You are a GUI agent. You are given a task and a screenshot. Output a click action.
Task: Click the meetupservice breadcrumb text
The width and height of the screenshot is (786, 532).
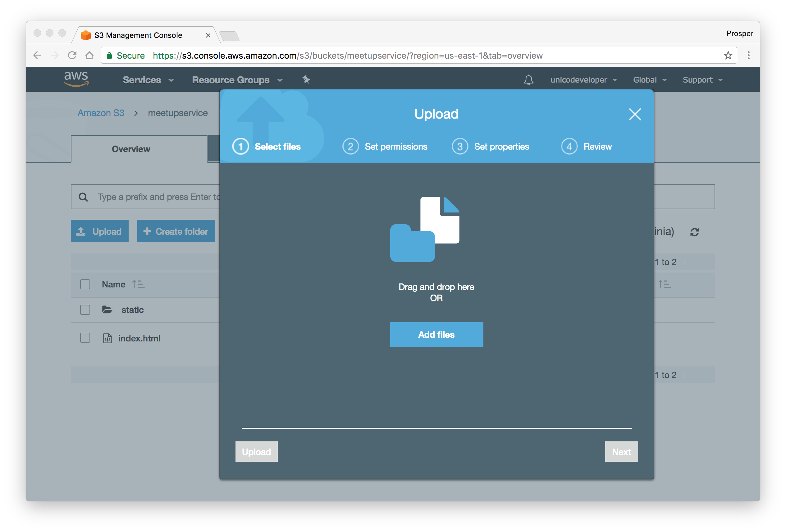178,113
